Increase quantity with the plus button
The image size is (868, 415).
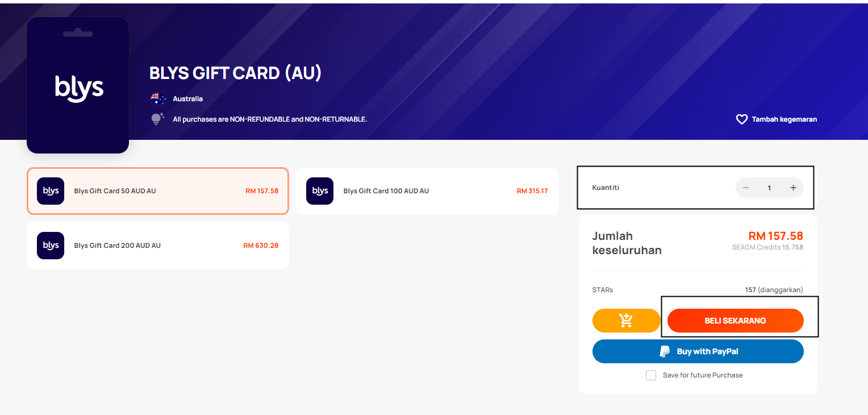tap(793, 188)
